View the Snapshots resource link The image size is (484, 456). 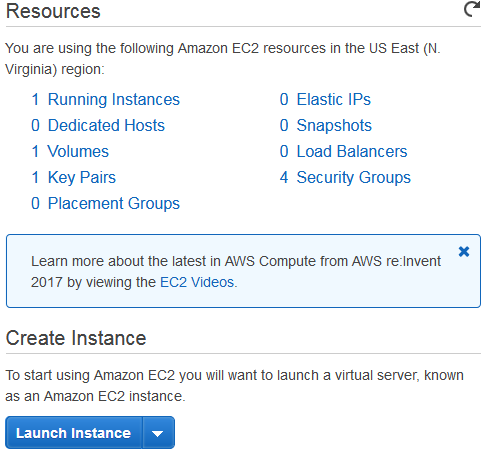[x=334, y=125]
